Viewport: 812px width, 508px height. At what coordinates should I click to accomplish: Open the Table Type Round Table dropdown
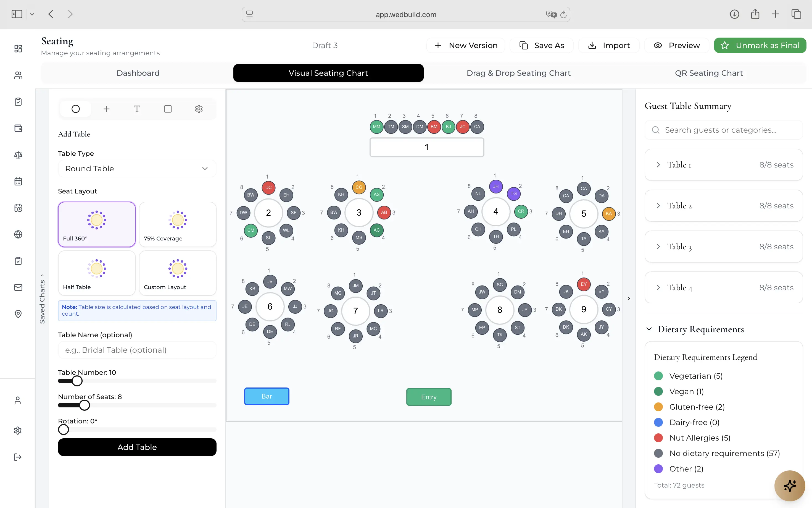click(137, 169)
